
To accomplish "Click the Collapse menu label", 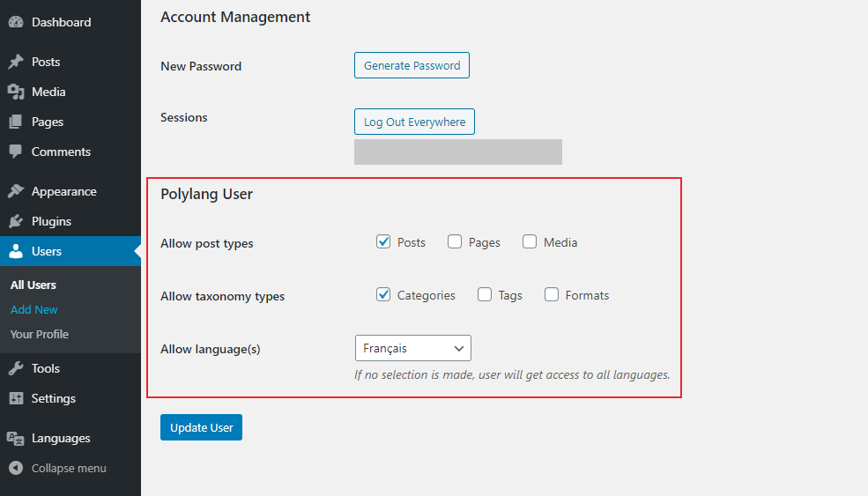I will pyautogui.click(x=69, y=469).
